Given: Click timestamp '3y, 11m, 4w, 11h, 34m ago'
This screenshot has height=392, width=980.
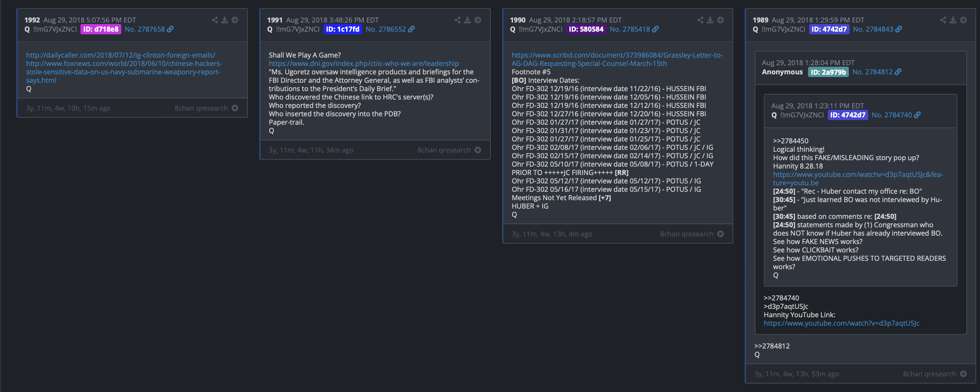Looking at the screenshot, I should coord(311,150).
